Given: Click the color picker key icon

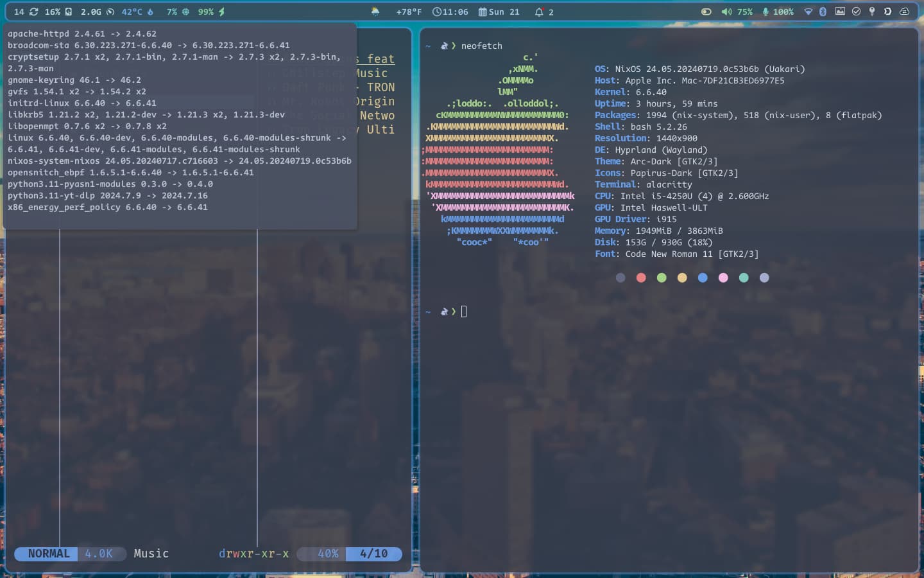Looking at the screenshot, I should click(x=872, y=11).
